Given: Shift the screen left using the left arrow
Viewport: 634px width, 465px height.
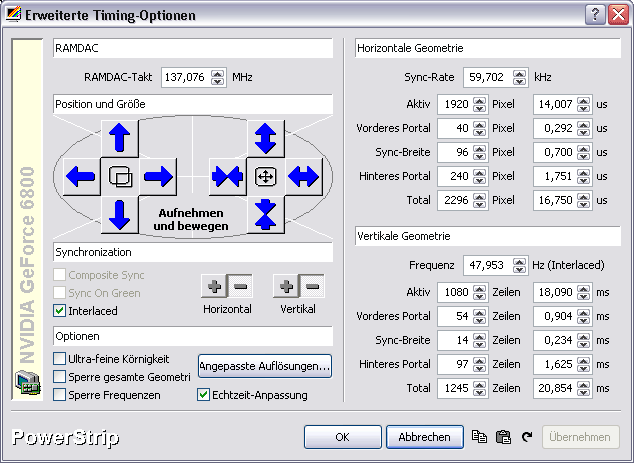Looking at the screenshot, I should [x=81, y=177].
